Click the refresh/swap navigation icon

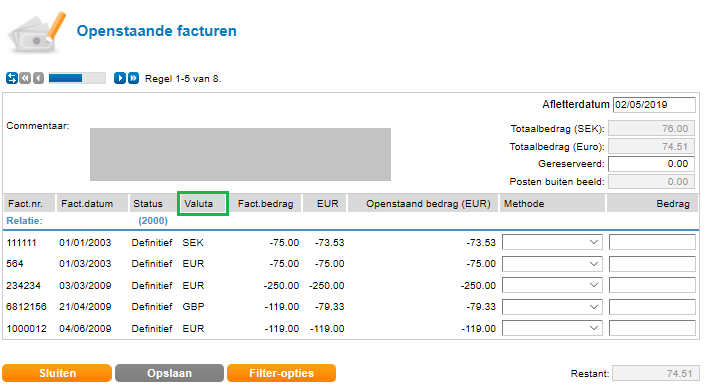tap(12, 78)
